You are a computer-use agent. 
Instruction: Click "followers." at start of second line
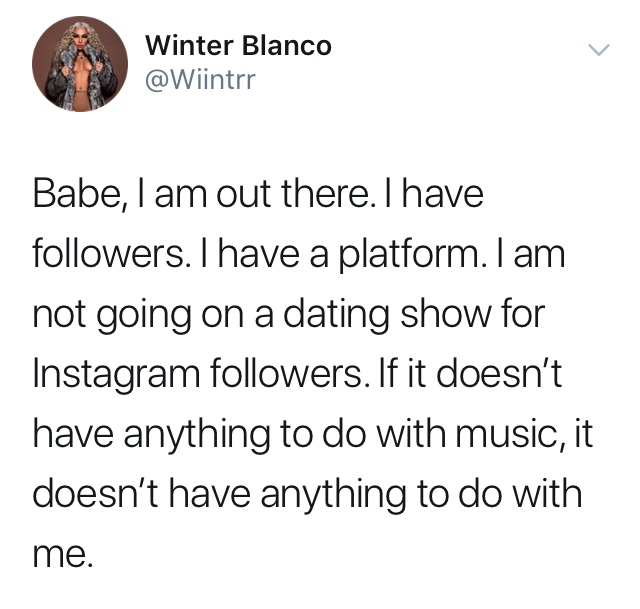point(109,254)
